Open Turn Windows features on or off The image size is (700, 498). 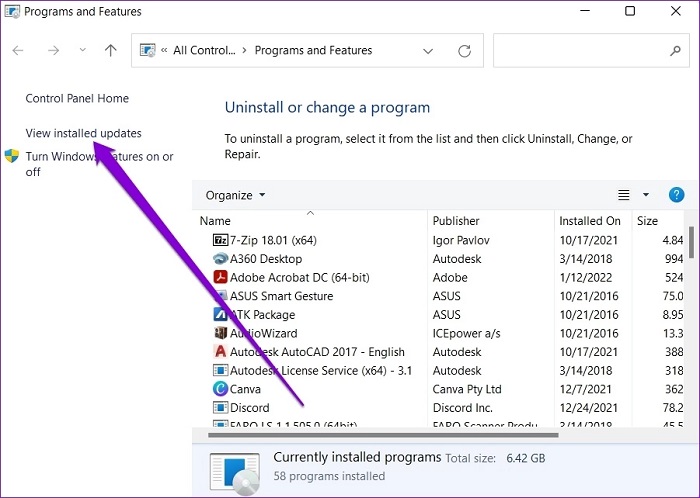99,164
